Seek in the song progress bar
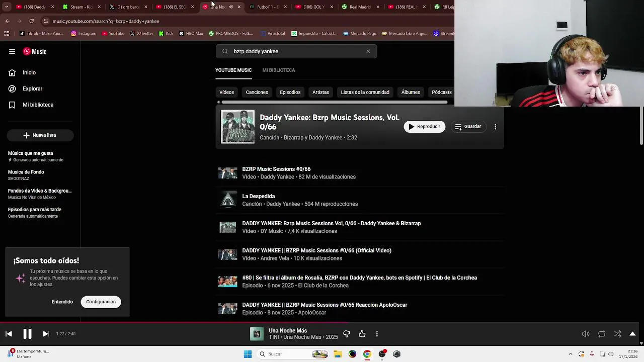This screenshot has height=362, width=644. pyautogui.click(x=319, y=323)
